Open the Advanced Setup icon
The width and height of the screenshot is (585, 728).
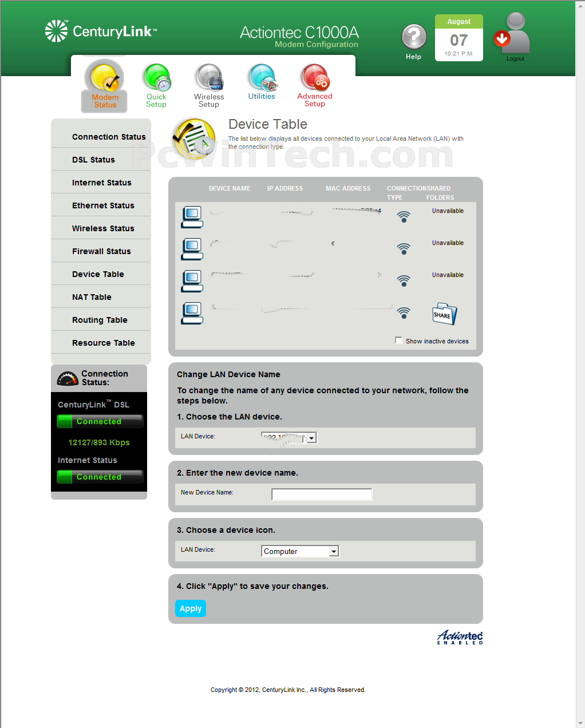coord(315,77)
